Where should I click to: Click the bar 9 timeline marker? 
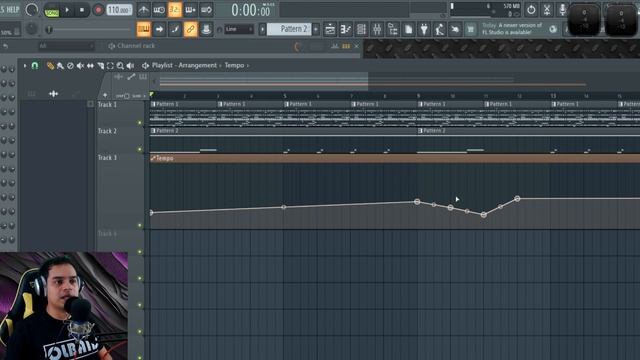coord(418,96)
